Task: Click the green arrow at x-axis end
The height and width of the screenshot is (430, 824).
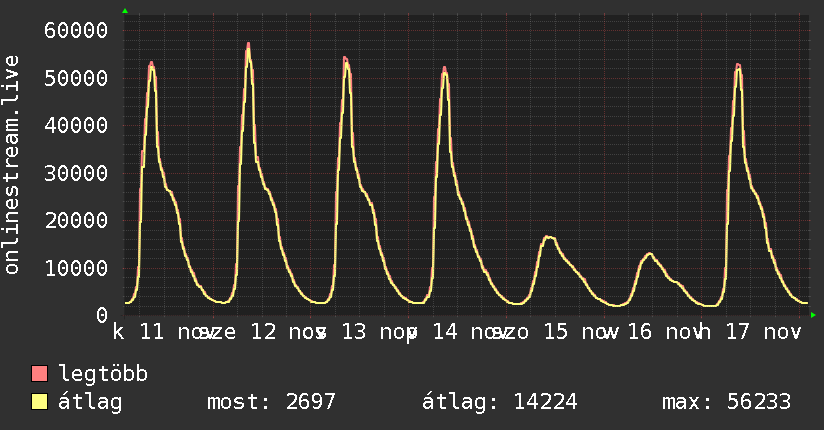Action: (x=813, y=315)
